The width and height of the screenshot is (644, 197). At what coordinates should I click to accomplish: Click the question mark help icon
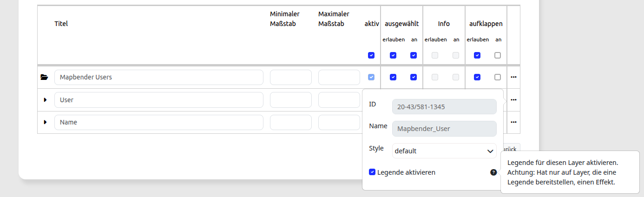[493, 172]
